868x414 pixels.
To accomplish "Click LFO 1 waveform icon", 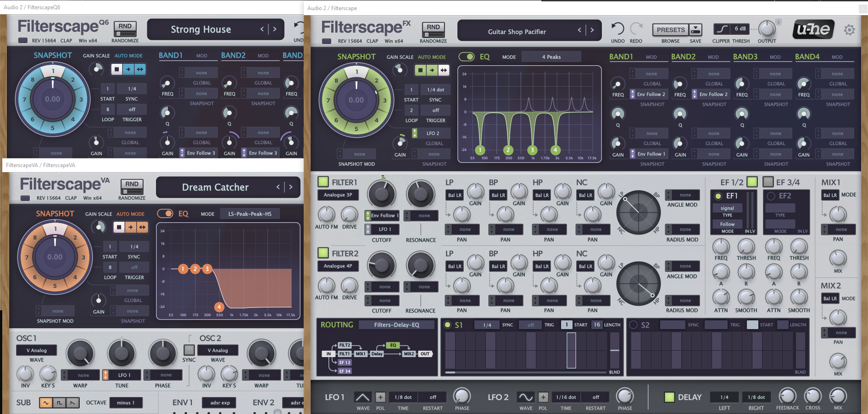I will (362, 397).
